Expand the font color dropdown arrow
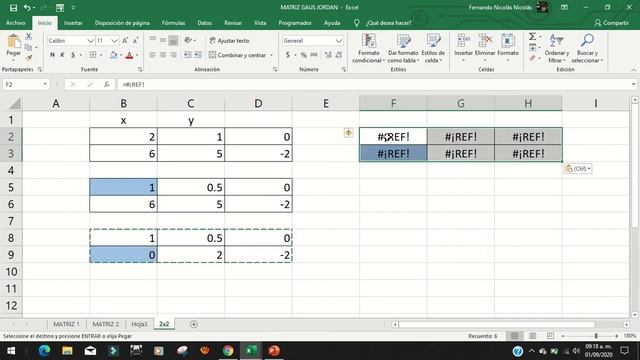The height and width of the screenshot is (360, 640). [x=137, y=55]
